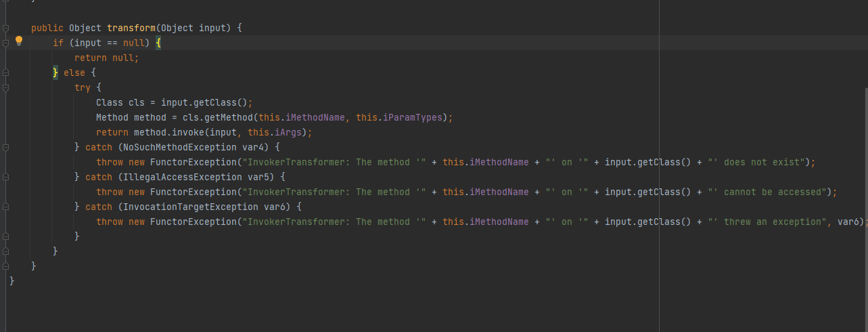Click the yellow lightbulb intention icon
Screen dimensions: 868x332
click(x=19, y=41)
